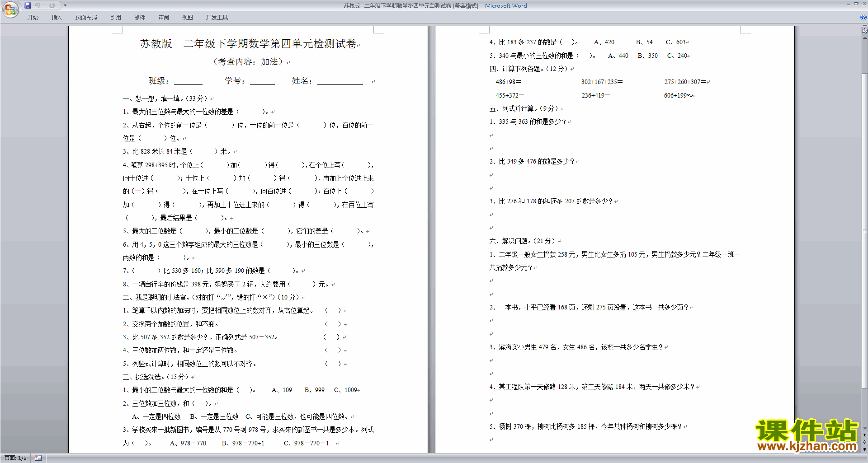Toggle the ruler icon above the scrollbar

864,31
